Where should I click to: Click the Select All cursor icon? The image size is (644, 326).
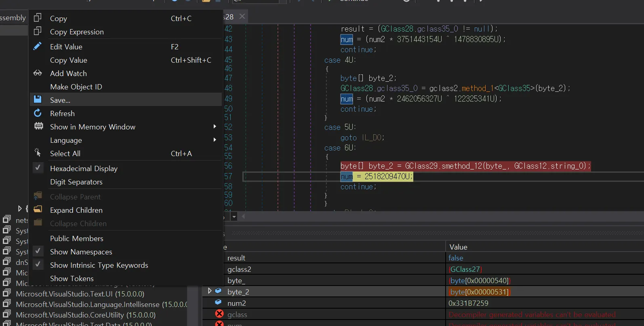pos(38,153)
